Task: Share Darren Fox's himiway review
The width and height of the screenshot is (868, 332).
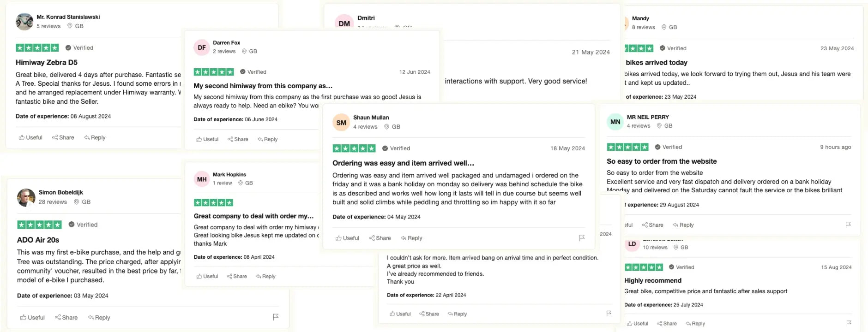Action: coord(238,139)
